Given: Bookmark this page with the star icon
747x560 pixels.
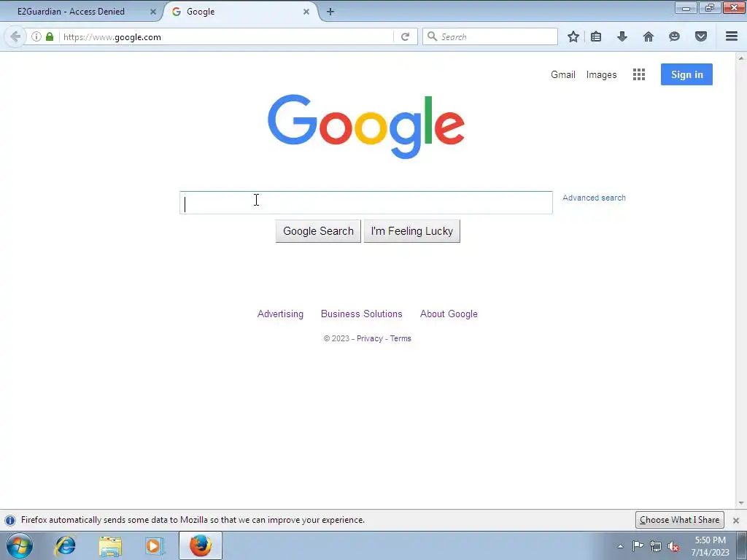Looking at the screenshot, I should point(573,36).
